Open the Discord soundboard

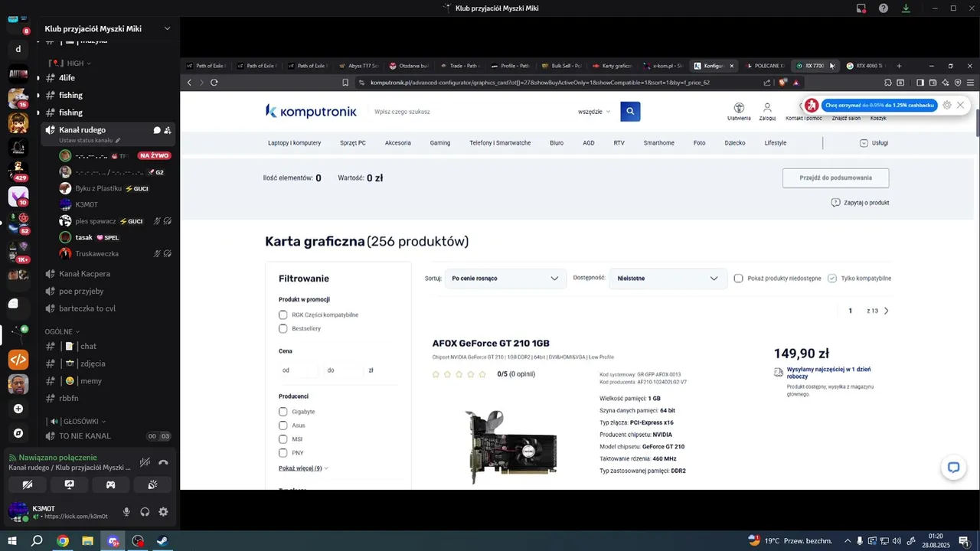click(152, 484)
